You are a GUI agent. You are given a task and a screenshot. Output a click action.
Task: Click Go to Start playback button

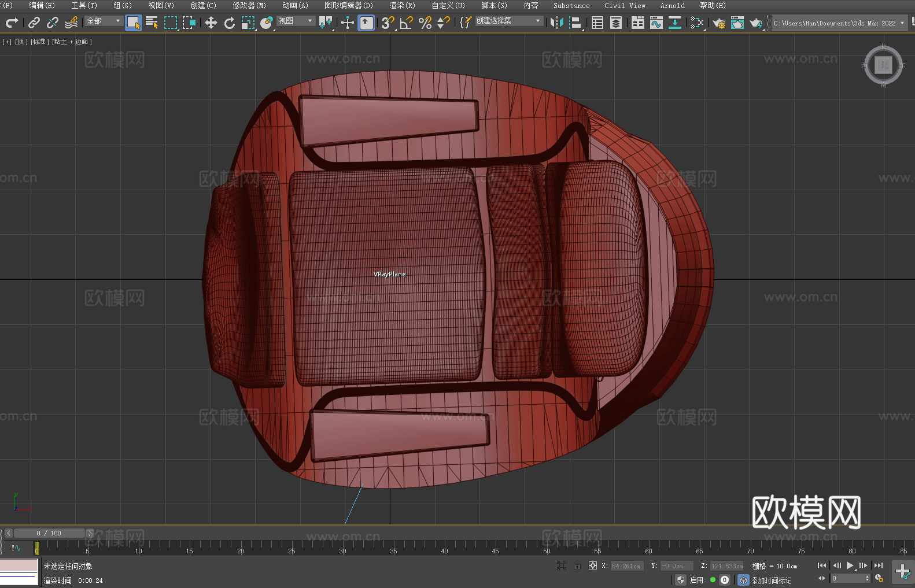click(822, 565)
